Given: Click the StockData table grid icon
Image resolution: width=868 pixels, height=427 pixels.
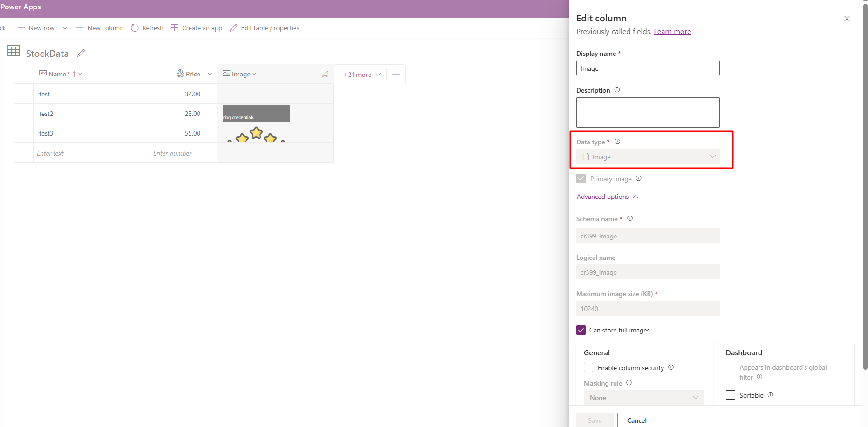Looking at the screenshot, I should pos(14,50).
